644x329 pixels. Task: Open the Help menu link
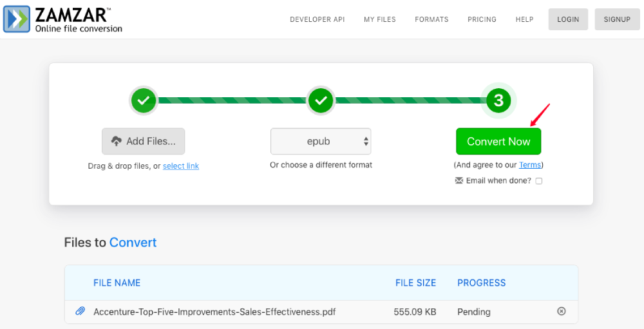point(524,19)
